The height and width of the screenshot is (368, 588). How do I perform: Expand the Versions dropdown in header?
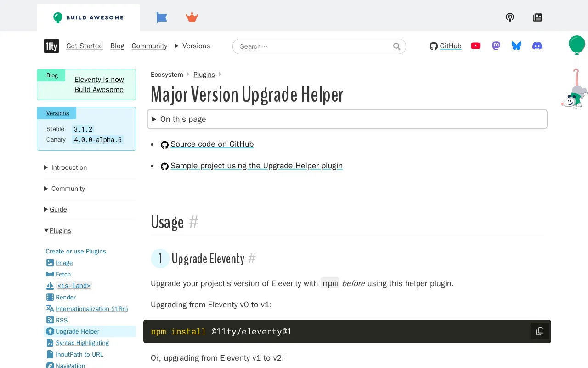pos(192,46)
